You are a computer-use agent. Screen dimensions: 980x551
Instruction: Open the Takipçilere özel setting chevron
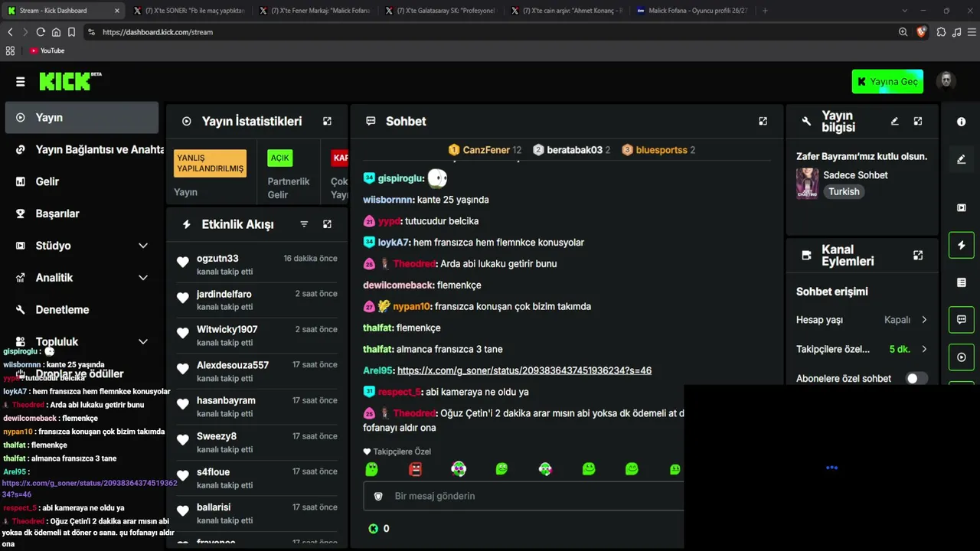tap(924, 349)
